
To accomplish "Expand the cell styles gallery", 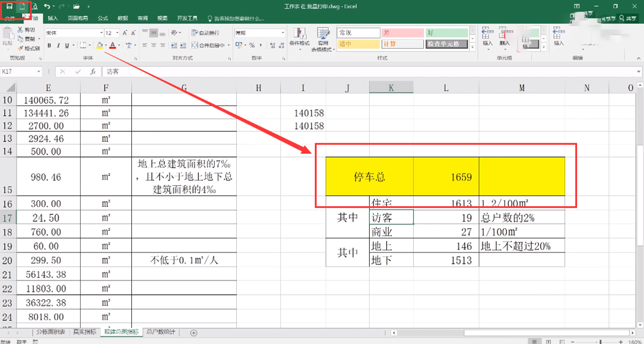I will click(x=472, y=48).
